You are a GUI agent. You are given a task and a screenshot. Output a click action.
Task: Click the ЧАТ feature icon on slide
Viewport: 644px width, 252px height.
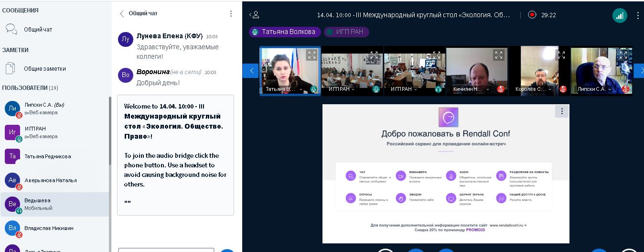pos(351,175)
